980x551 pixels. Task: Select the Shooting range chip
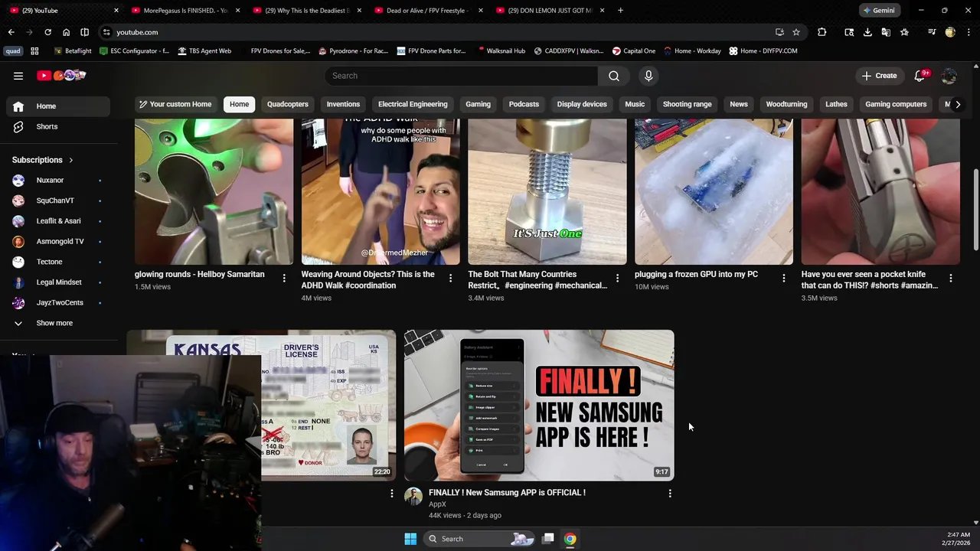click(x=687, y=104)
